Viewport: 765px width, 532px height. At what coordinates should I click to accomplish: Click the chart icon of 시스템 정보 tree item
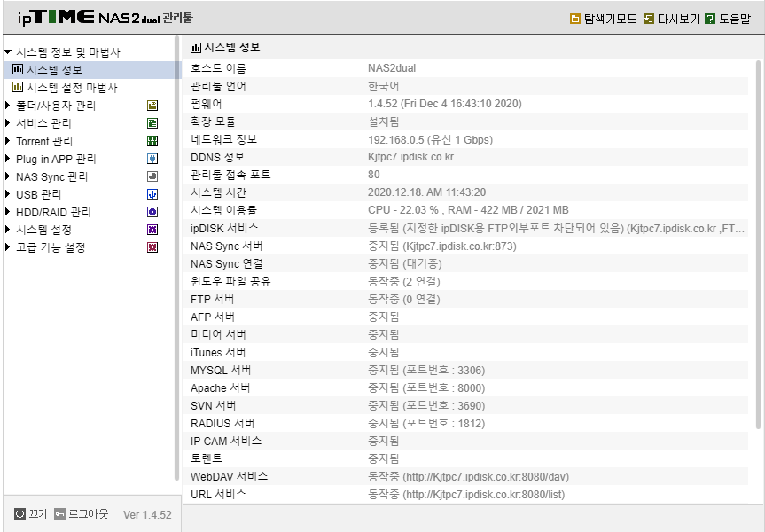(x=18, y=69)
